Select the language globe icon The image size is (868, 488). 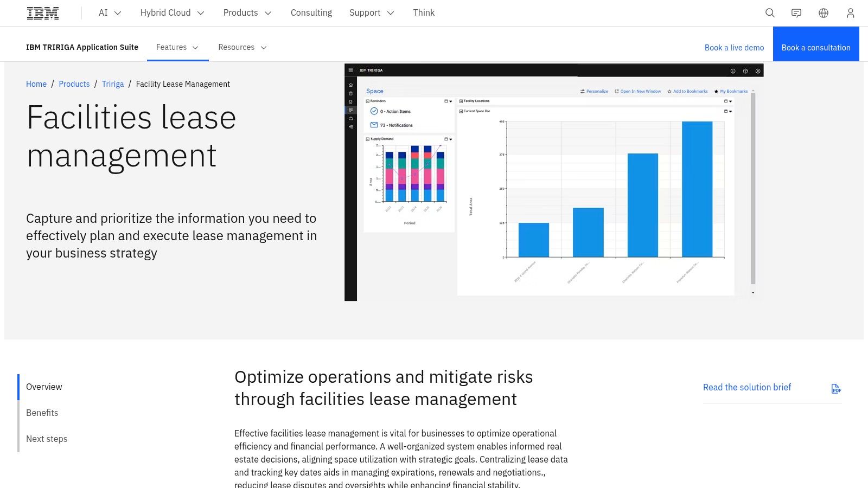click(823, 12)
